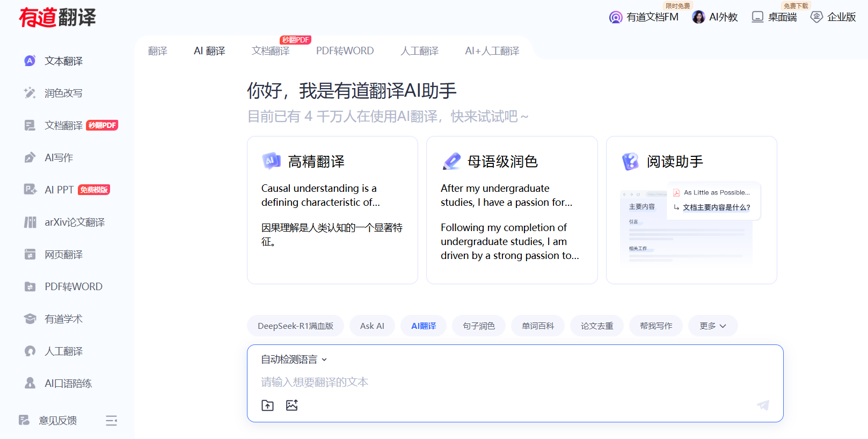Screen dimensions: 868x439
Task: Open 有道文档FM from the top bar
Action: pos(644,17)
